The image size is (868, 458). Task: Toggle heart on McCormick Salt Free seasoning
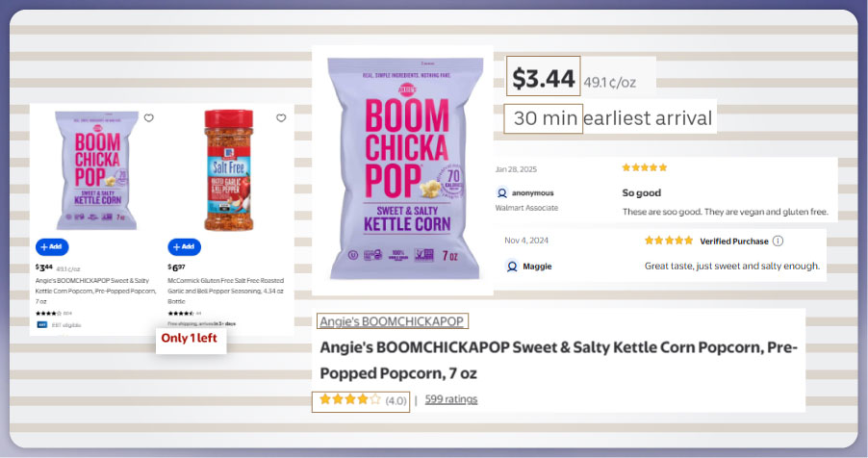pos(281,118)
